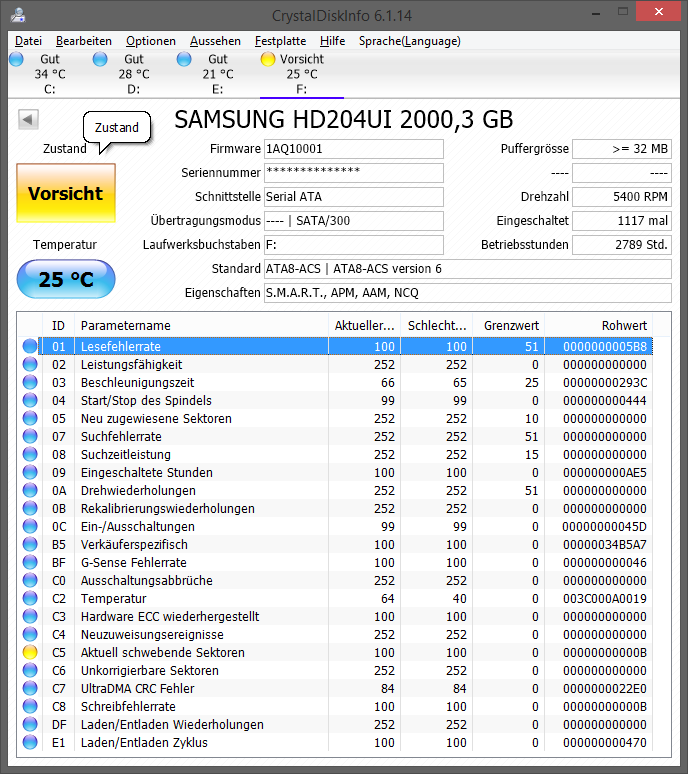Click the status icon for C4 Neuzuweisungsereignisse

click(x=30, y=634)
